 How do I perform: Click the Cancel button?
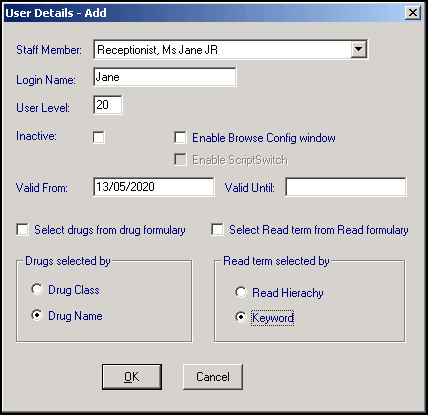point(213,377)
